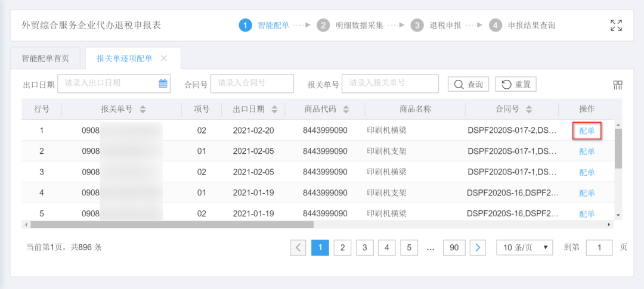Sort by 商品代码 column arrows
Screen dimensions: 644x289
346,110
